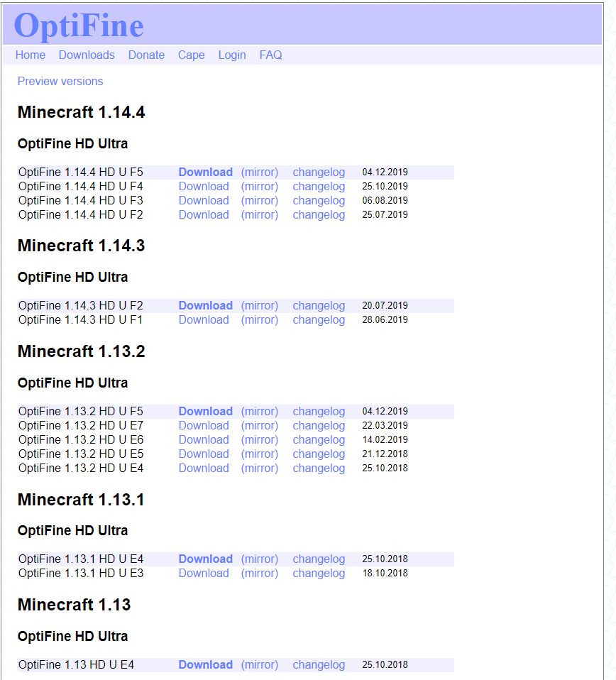This screenshot has height=680, width=616.
Task: View changelog for OptiFine 1.13.2 HD U E7
Action: click(319, 426)
